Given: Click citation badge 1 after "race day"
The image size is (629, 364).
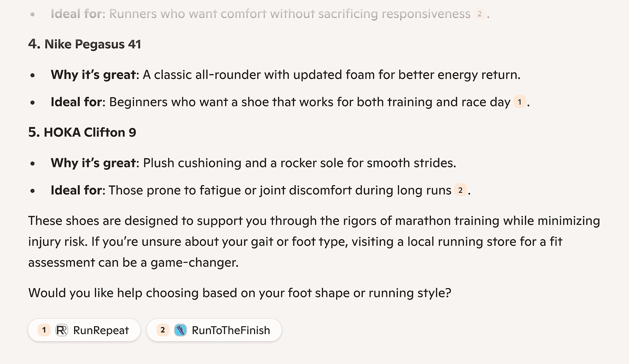Looking at the screenshot, I should click(x=520, y=102).
